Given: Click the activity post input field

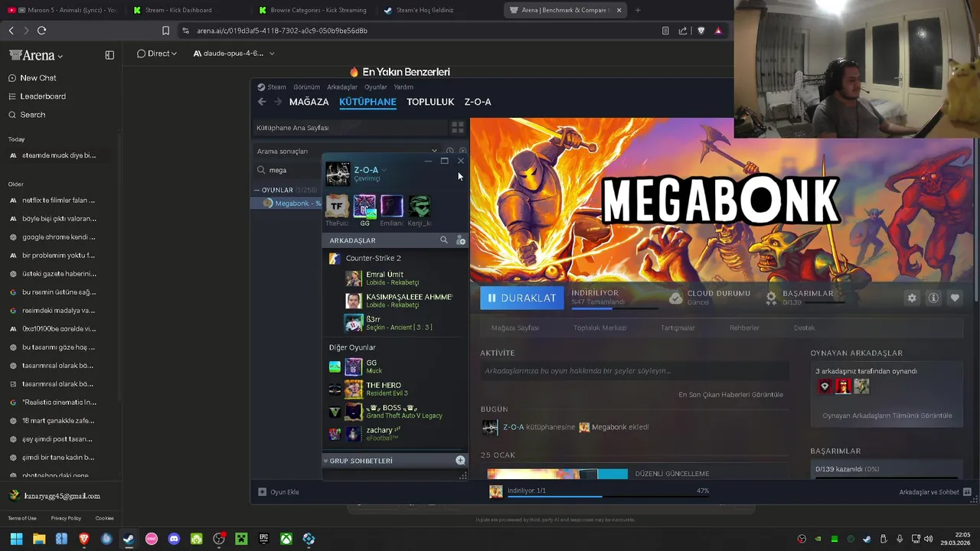Looking at the screenshot, I should 634,371.
